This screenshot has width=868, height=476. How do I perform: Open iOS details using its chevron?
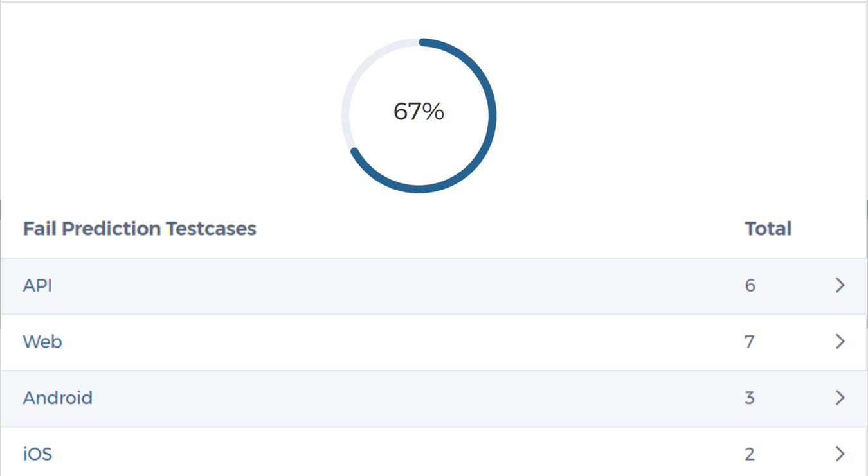(x=840, y=454)
